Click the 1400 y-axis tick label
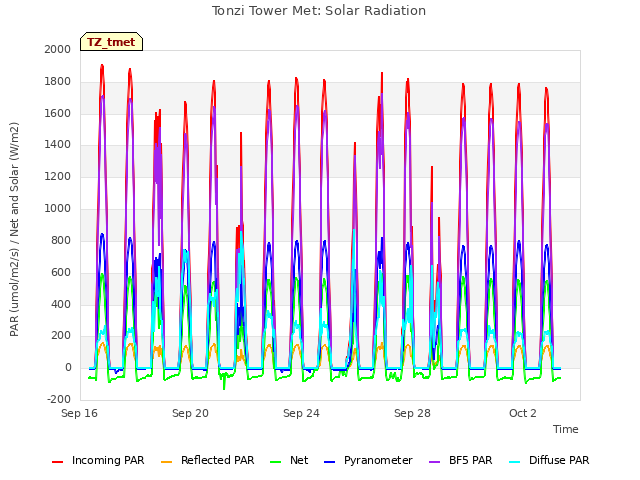Screen dimensions: 640x480 point(58,145)
